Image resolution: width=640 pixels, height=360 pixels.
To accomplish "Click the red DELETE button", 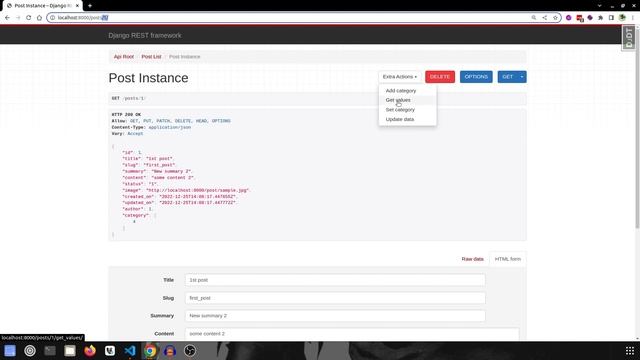I will 440,77.
